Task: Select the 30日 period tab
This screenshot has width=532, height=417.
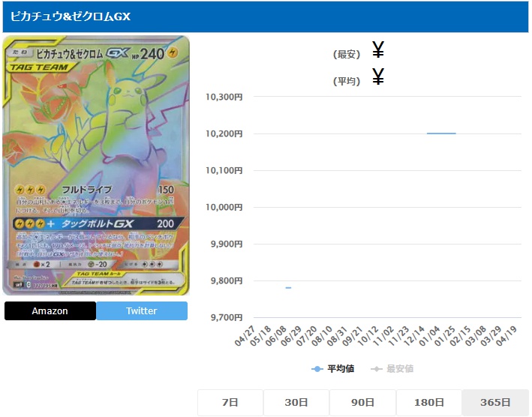Action: [296, 403]
